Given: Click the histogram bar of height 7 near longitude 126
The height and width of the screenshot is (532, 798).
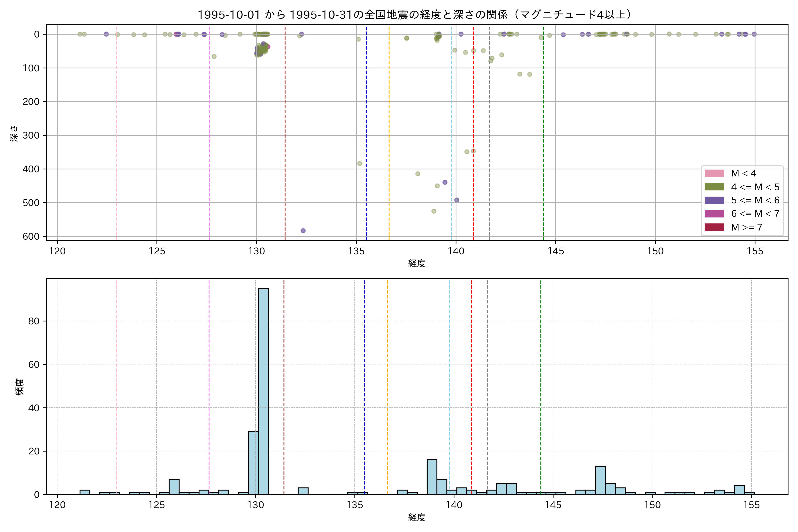Looking at the screenshot, I should pyautogui.click(x=174, y=487).
